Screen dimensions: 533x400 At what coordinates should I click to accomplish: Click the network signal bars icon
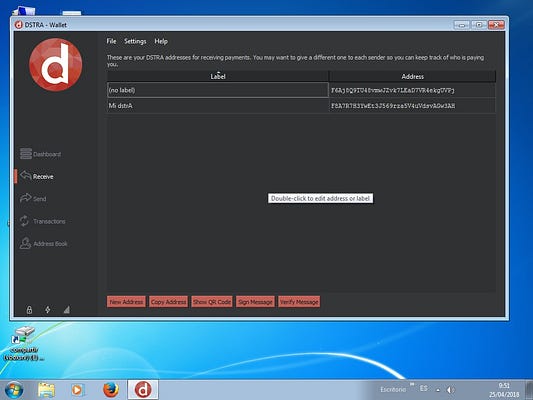(67, 310)
